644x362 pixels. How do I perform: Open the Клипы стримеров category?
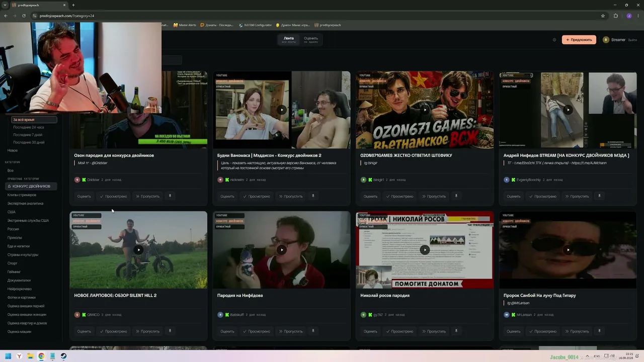tap(22, 195)
